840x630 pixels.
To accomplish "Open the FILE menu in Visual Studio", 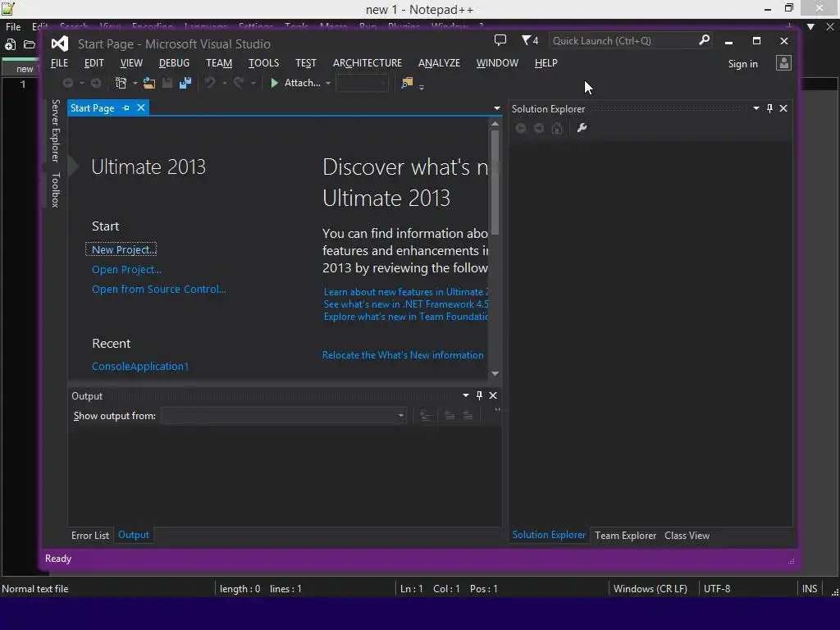I will tap(59, 63).
